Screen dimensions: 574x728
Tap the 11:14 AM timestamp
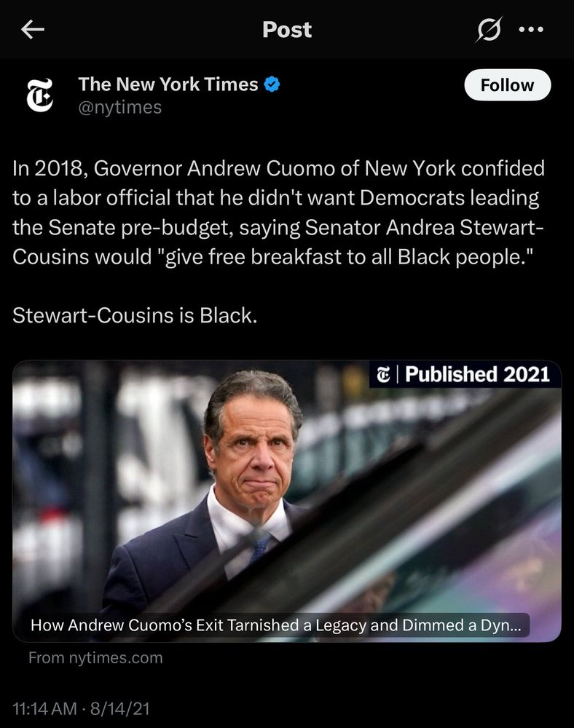[44, 708]
